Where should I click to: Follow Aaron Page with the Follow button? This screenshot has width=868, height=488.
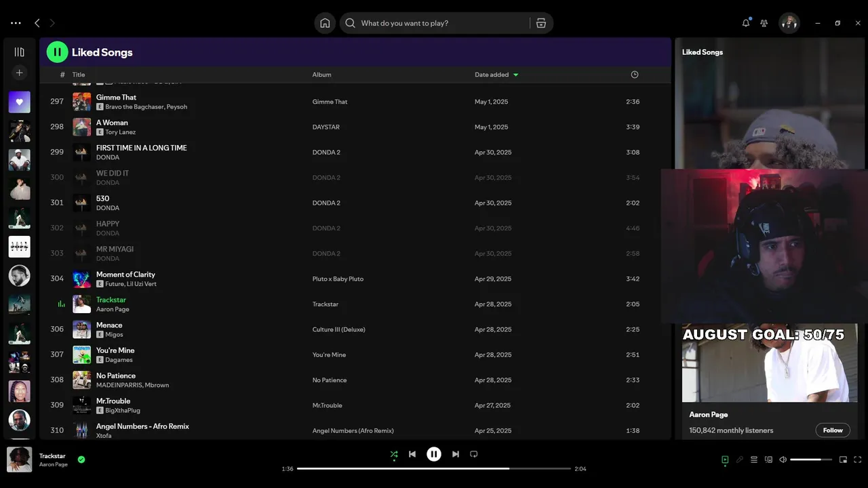(x=833, y=430)
